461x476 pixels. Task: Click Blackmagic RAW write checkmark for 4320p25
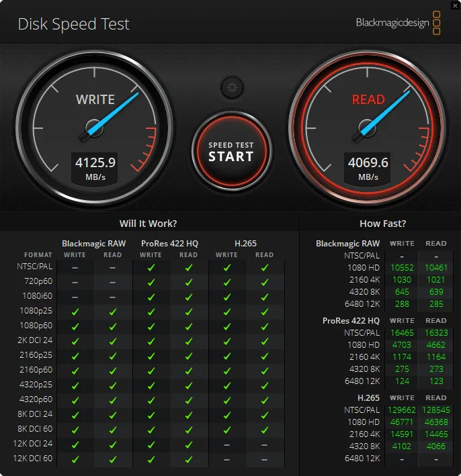coord(75,386)
